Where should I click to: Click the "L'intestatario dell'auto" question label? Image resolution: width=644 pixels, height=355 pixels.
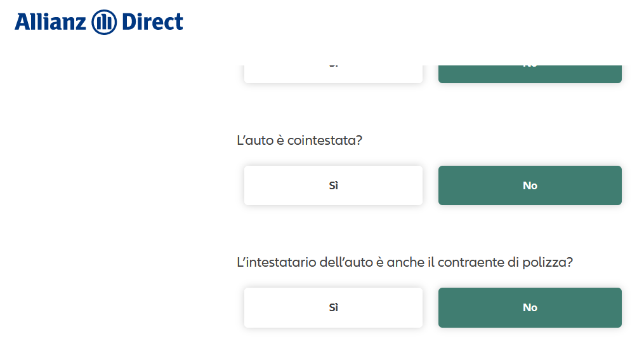(x=405, y=262)
